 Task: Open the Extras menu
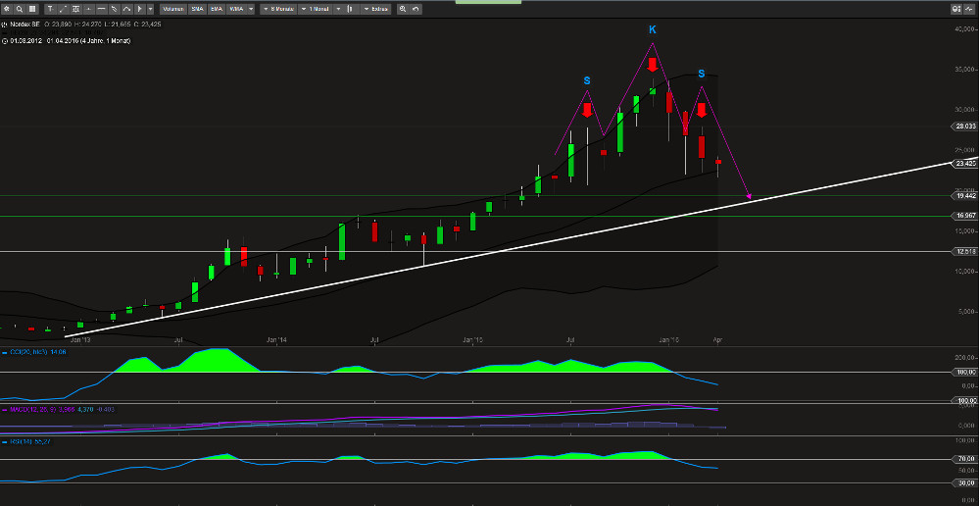tap(376, 9)
